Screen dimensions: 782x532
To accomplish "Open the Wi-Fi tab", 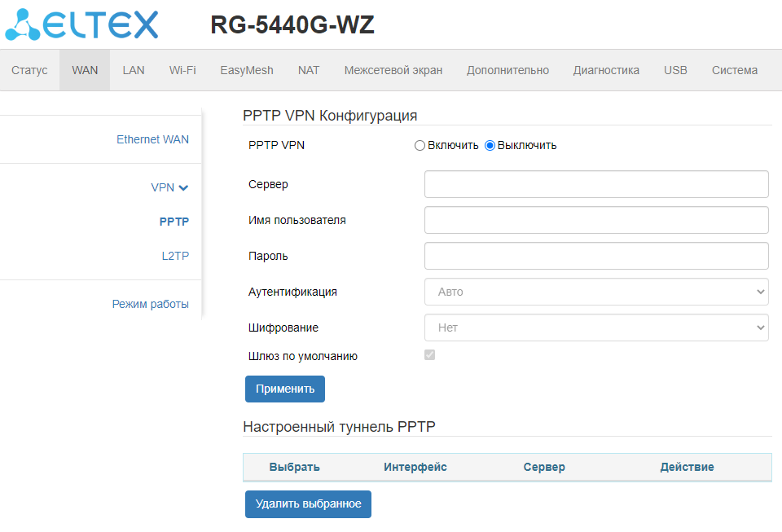I will click(x=182, y=70).
